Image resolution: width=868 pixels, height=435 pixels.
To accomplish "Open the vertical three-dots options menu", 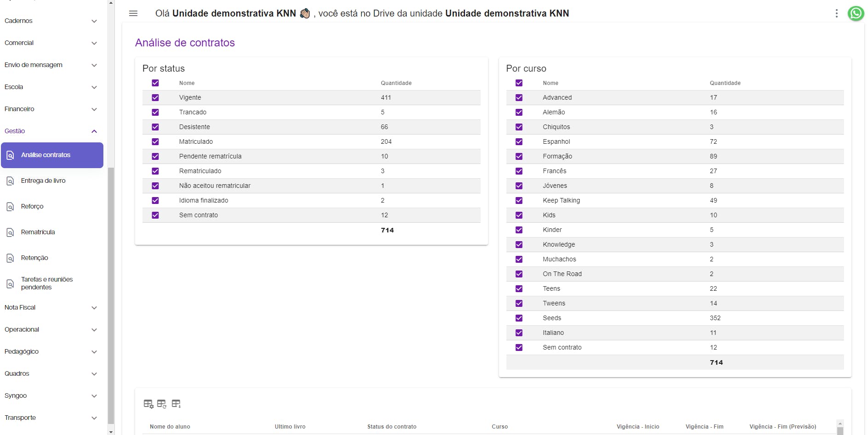I will click(x=836, y=13).
